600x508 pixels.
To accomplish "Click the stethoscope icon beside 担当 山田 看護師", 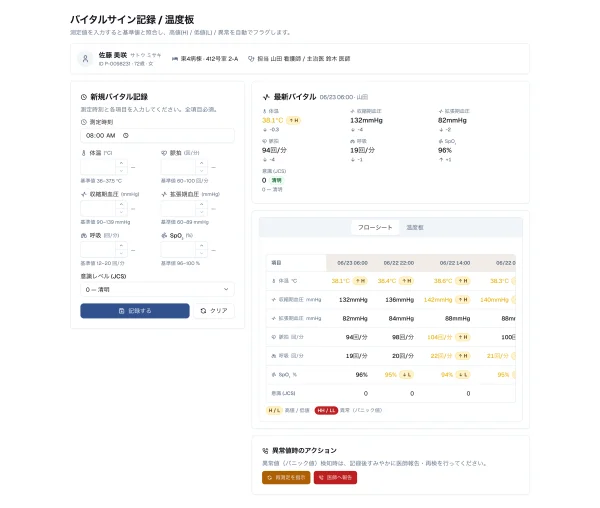I will click(x=251, y=59).
